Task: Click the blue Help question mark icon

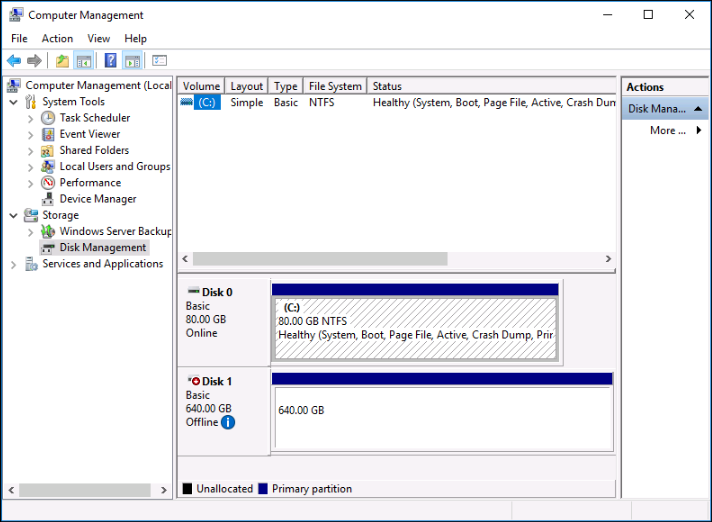Action: coord(110,60)
